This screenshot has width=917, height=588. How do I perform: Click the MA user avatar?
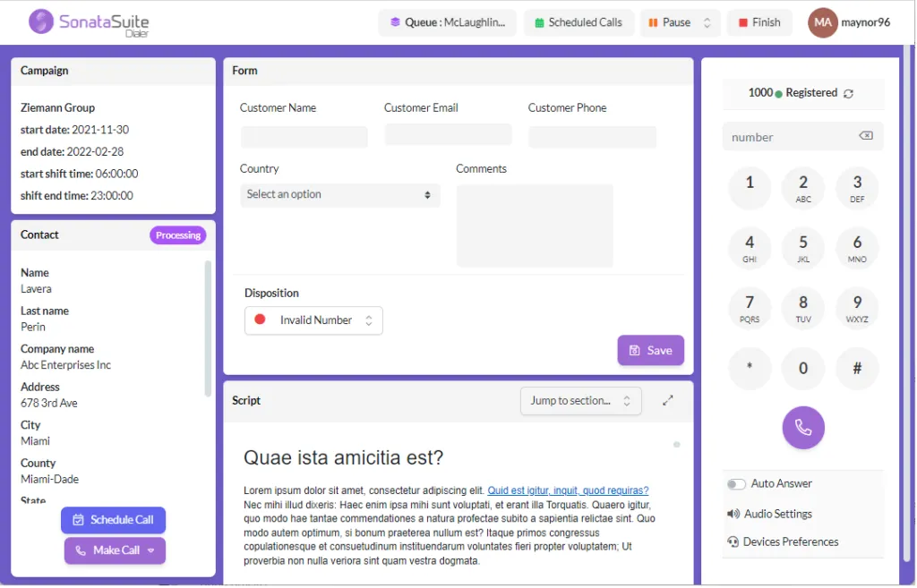coord(822,22)
